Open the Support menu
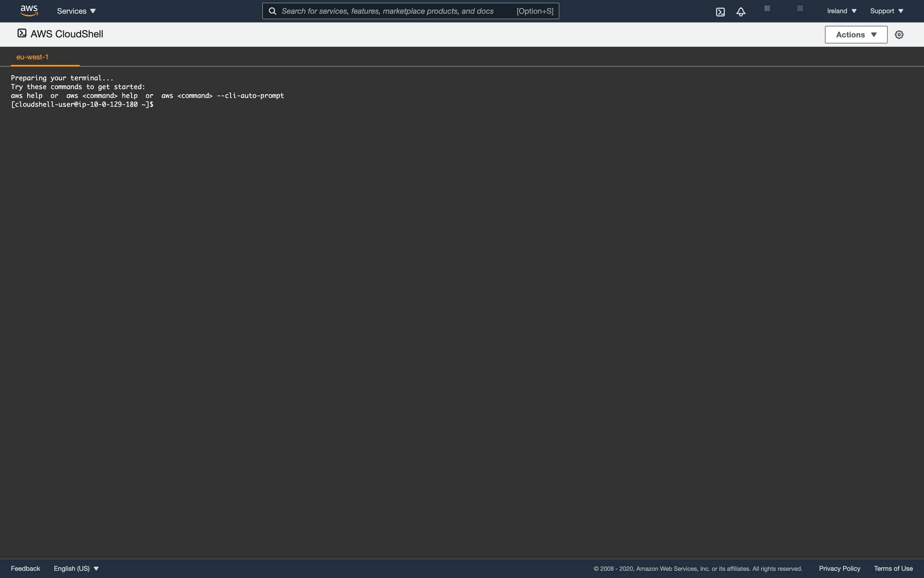Viewport: 924px width, 578px height. (x=887, y=11)
